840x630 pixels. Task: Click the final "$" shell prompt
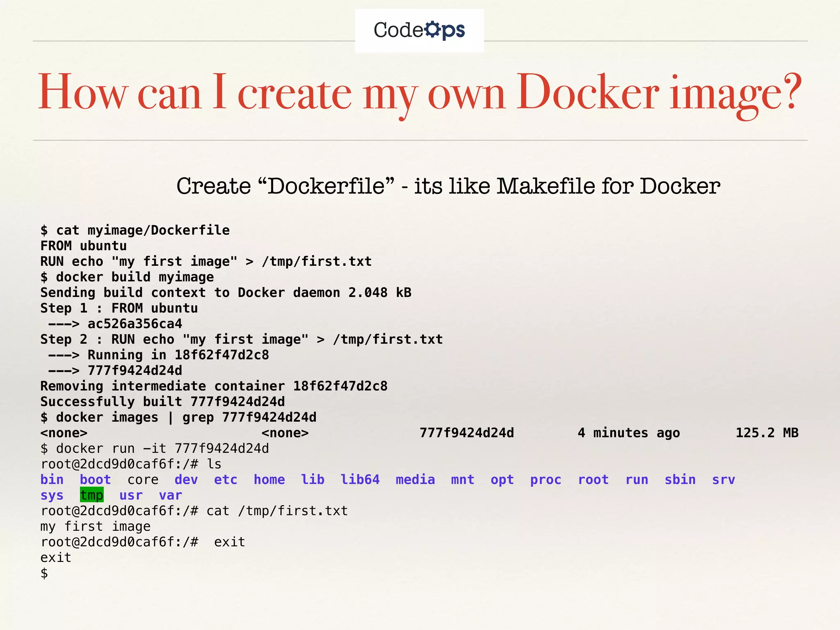coord(44,573)
